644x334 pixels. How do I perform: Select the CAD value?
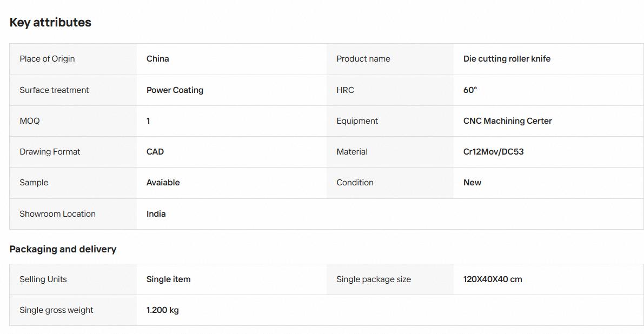click(155, 152)
